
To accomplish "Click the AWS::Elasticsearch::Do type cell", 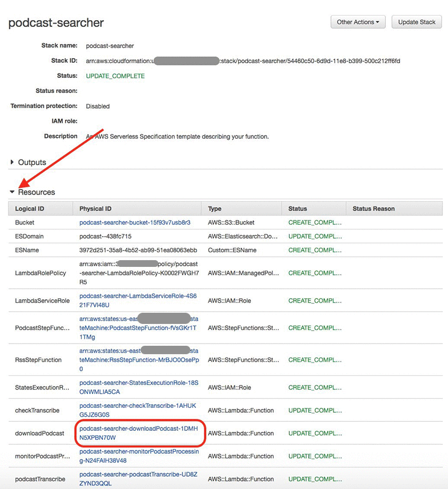I will pyautogui.click(x=242, y=236).
